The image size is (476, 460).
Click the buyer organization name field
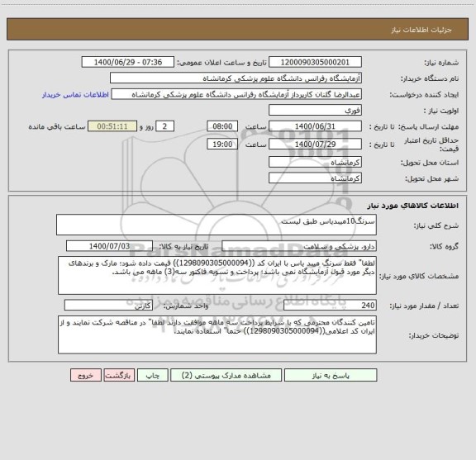pos(236,78)
